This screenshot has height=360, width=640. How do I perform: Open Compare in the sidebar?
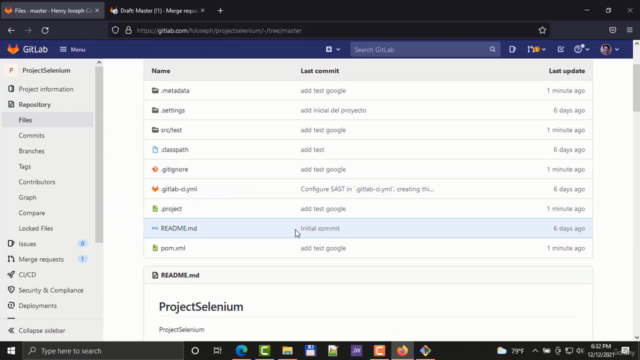(31, 213)
